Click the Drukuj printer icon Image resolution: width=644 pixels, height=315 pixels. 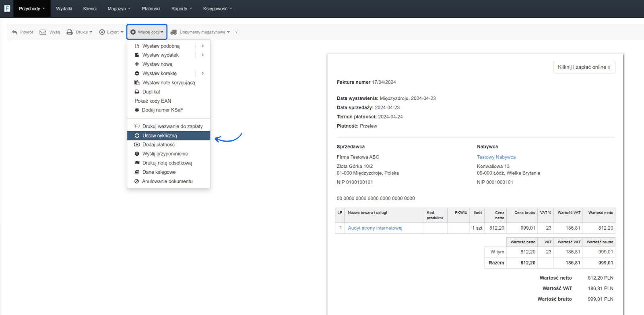coord(70,32)
